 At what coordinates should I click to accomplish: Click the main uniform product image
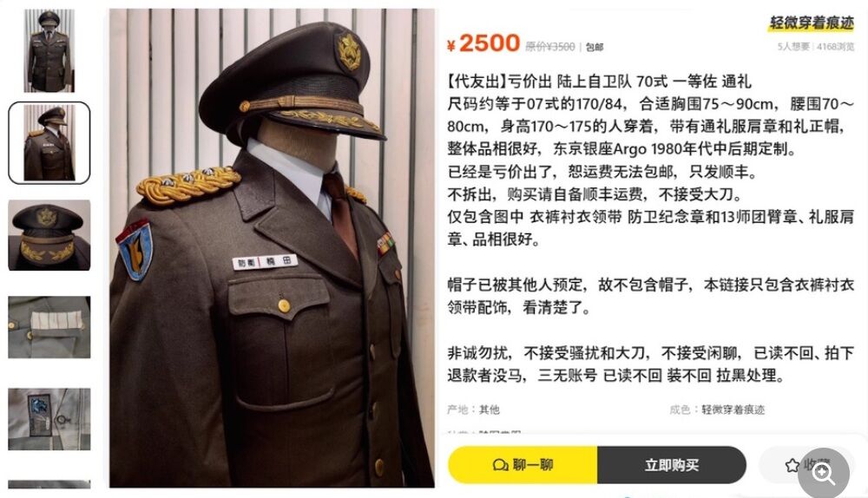(272, 248)
